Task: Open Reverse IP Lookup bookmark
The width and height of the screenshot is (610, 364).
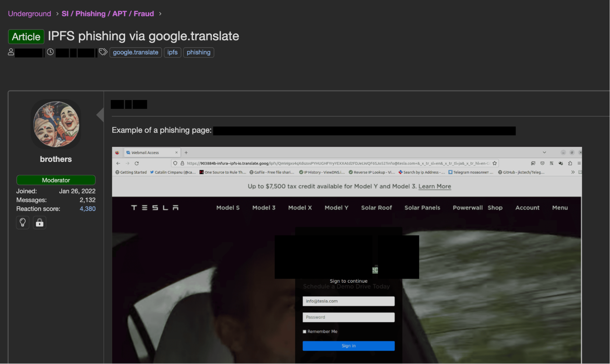Action: click(372, 172)
